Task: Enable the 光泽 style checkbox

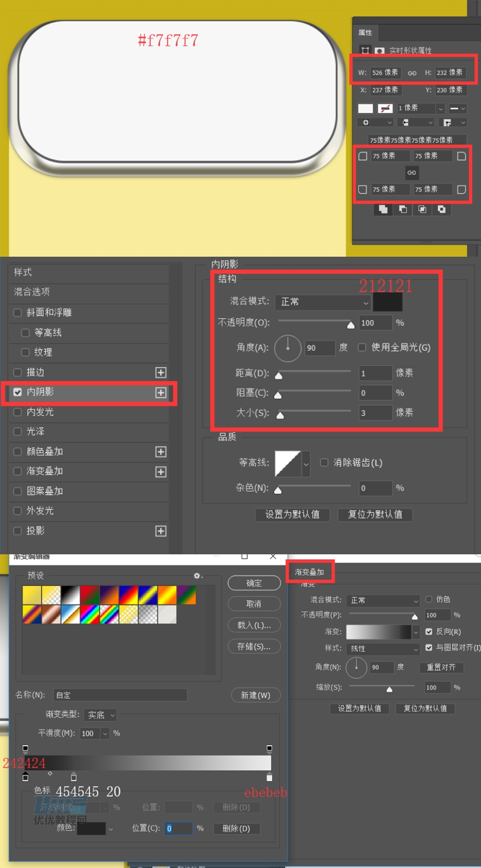Action: [x=18, y=432]
